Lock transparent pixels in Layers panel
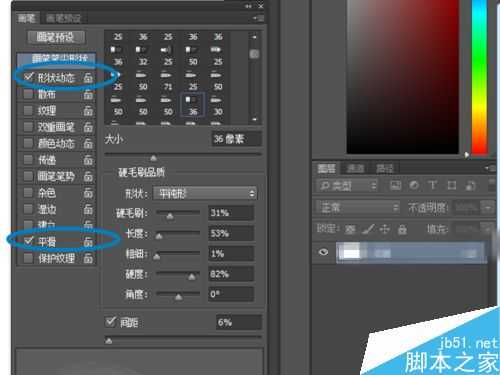The image size is (500, 375). coord(350,229)
